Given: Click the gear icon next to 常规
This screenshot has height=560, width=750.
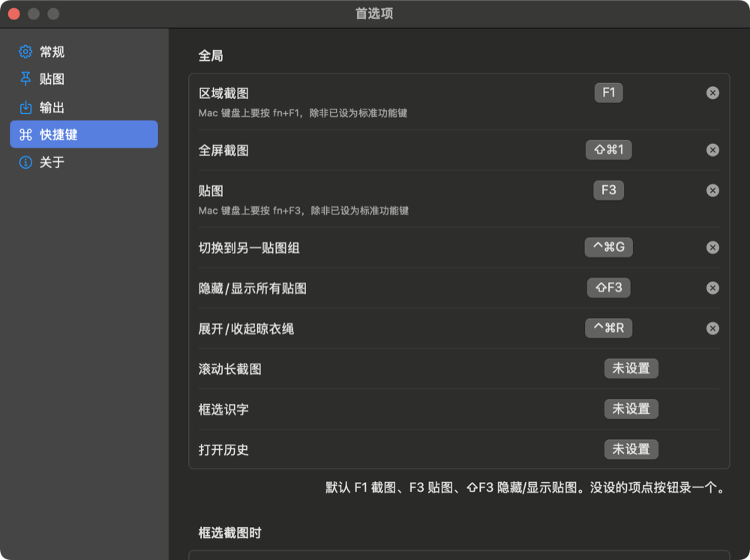Looking at the screenshot, I should tap(25, 52).
